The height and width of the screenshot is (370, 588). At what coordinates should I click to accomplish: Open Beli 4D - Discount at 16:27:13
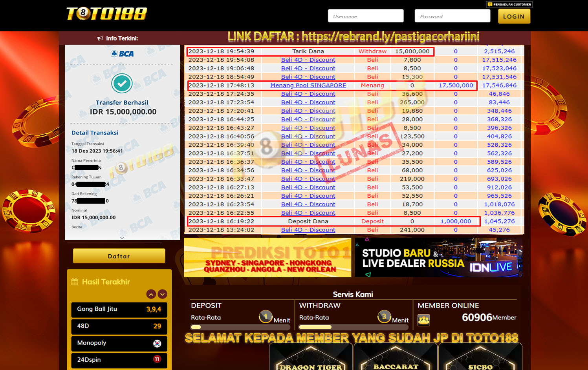[308, 187]
